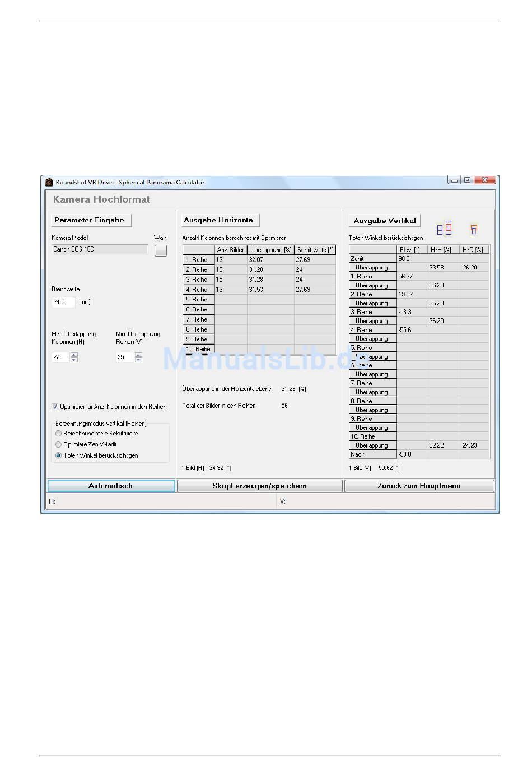
Task: Click the H: status bar field
Action: pos(162,501)
